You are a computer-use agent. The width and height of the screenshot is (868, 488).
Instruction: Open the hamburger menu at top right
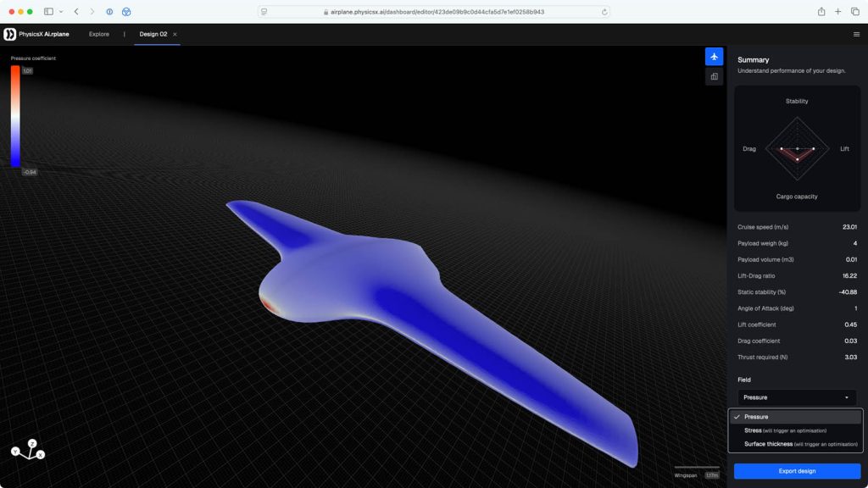[x=856, y=34]
